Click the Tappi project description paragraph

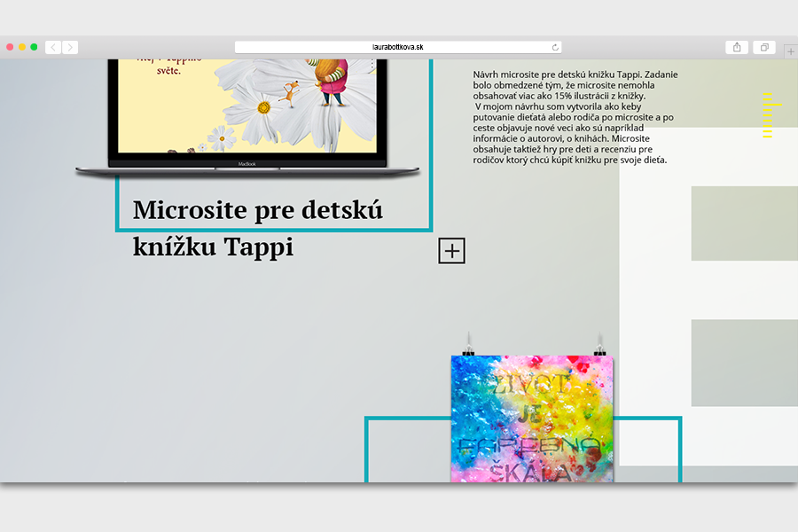tap(574, 115)
